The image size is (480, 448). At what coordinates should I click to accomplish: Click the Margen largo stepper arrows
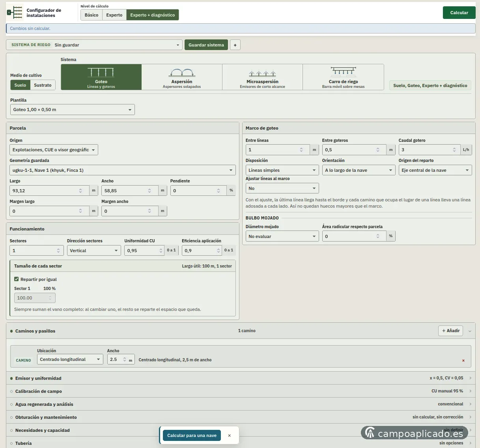[80, 211]
